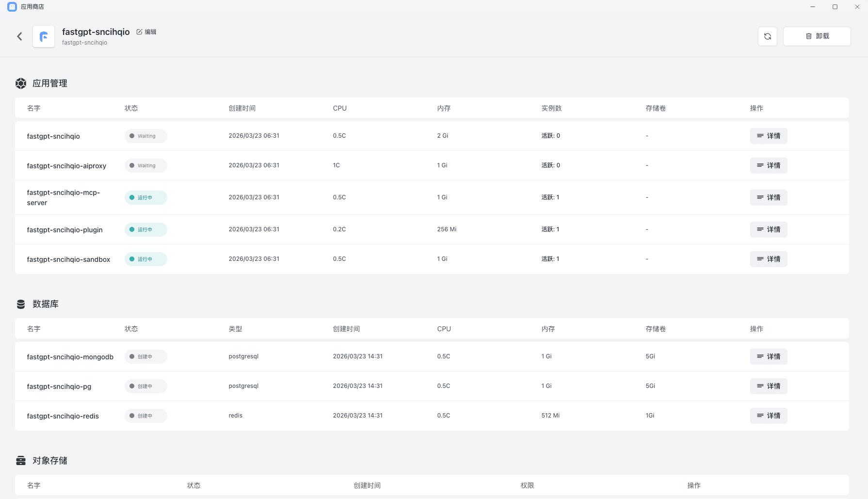Click the 对象存储 section heading

pyautogui.click(x=50, y=461)
